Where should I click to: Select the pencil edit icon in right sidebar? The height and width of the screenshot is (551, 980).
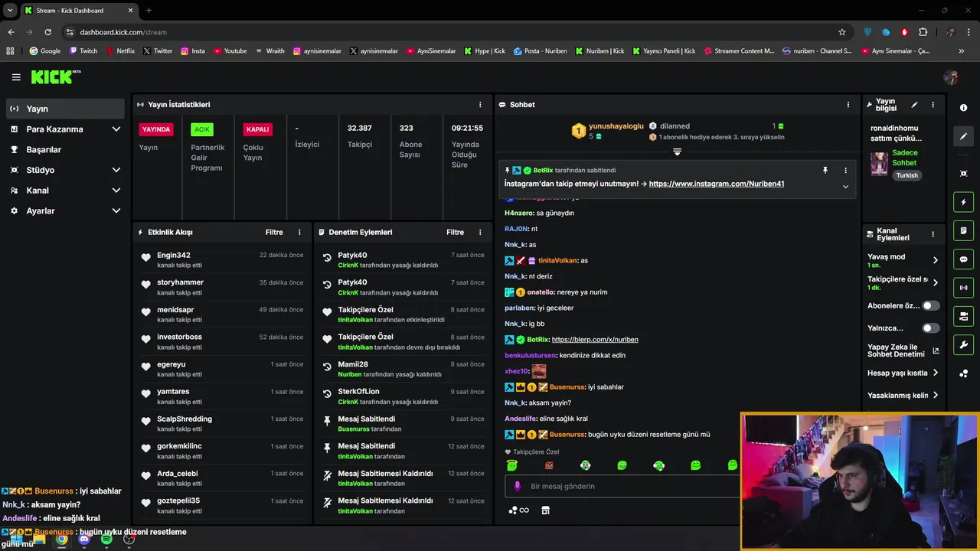coord(964,136)
